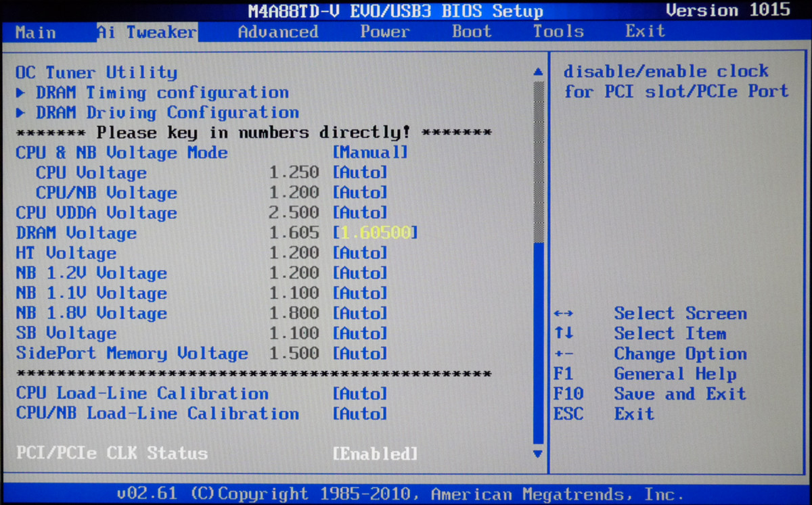Switch to the Advanced tab
The width and height of the screenshot is (812, 505).
[x=278, y=32]
